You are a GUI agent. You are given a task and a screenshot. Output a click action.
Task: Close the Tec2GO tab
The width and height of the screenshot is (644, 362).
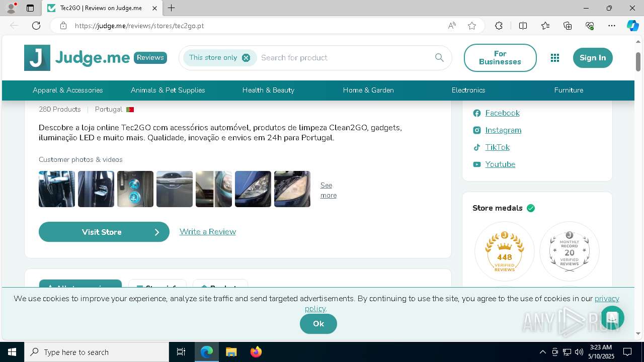(x=154, y=8)
